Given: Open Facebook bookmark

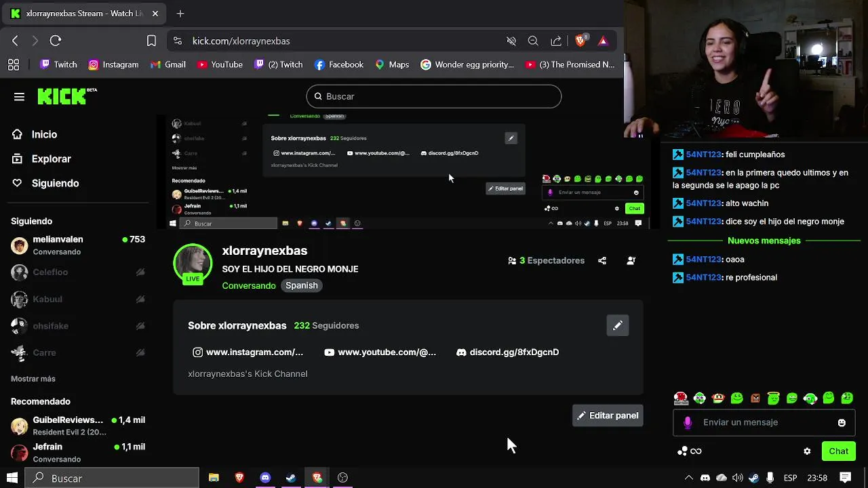Looking at the screenshot, I should click(339, 64).
